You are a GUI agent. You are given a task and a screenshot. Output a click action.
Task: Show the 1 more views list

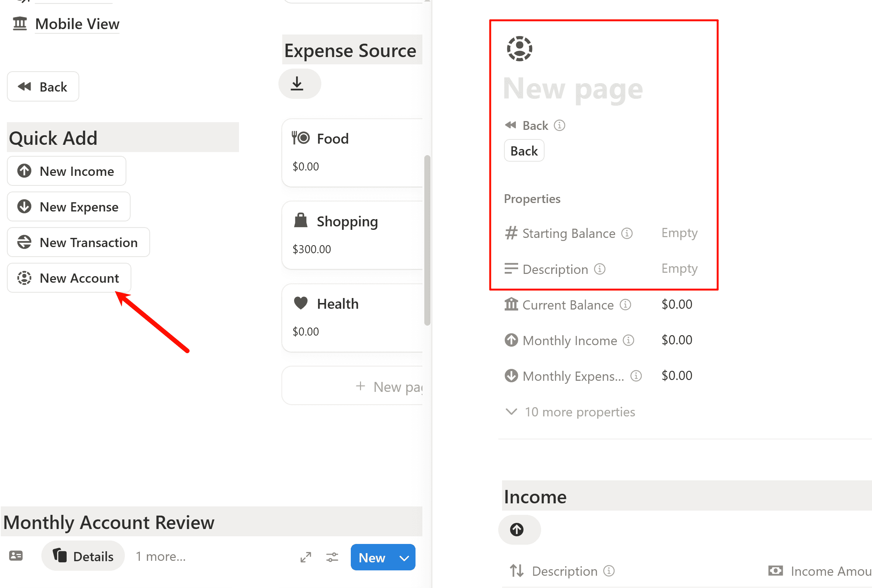click(x=161, y=557)
